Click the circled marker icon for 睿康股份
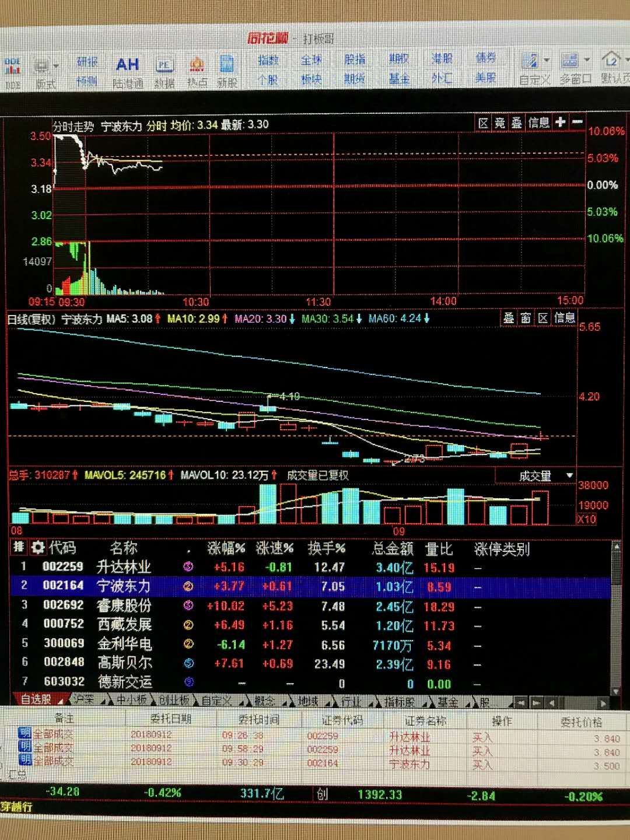 (x=188, y=605)
